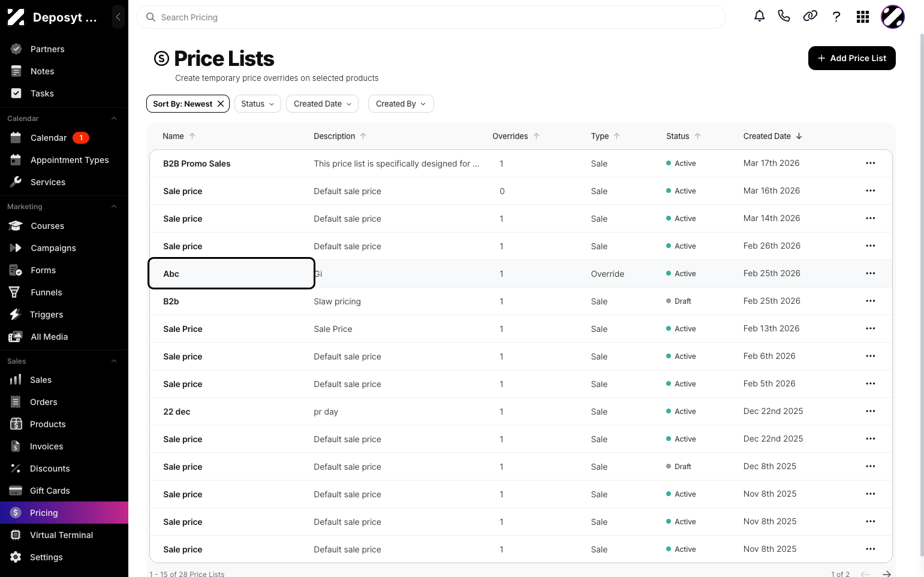924x577 pixels.
Task: Sort by Overrides column
Action: coord(516,136)
